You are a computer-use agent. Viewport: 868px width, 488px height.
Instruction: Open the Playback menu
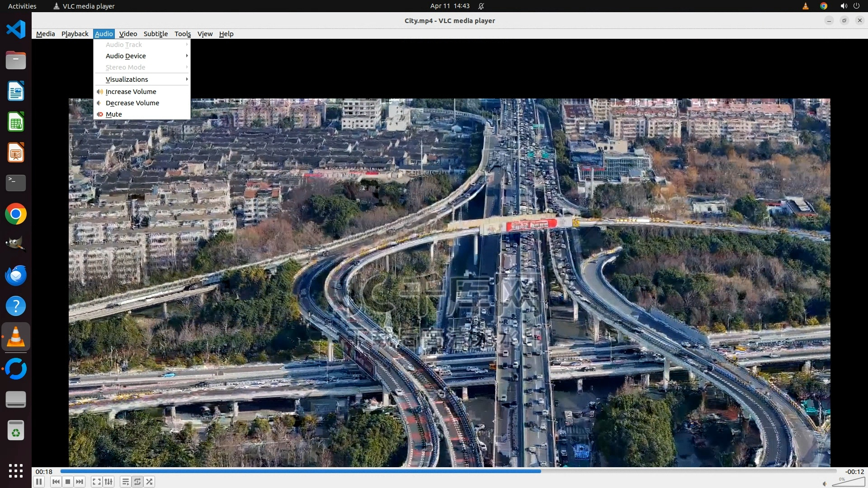tap(75, 34)
